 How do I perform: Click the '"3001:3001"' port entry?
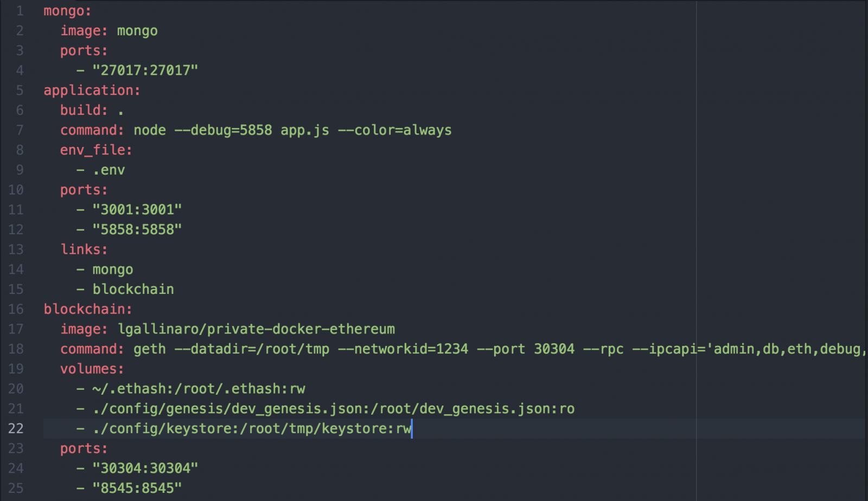(x=137, y=210)
